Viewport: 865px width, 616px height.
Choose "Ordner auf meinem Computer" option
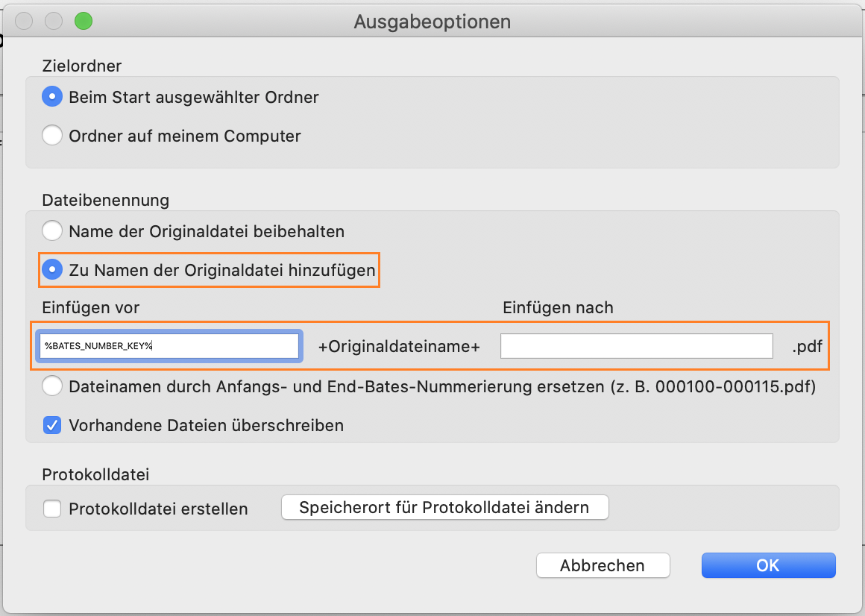(52, 136)
